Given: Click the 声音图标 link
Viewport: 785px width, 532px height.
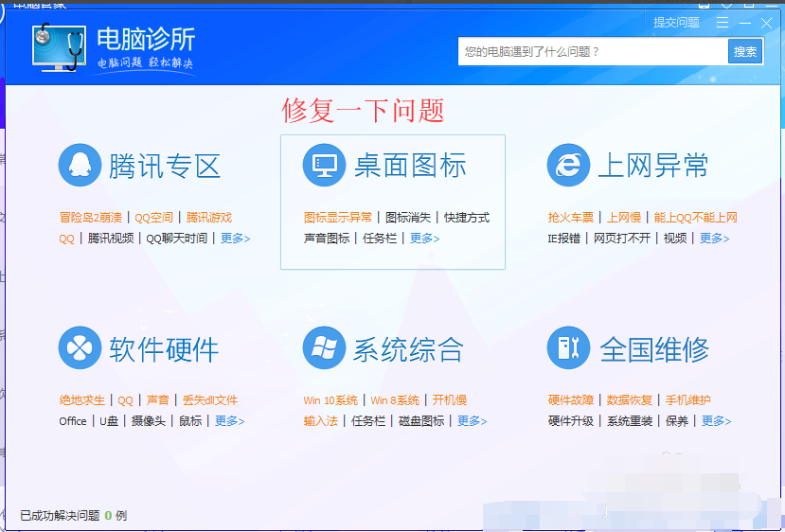Looking at the screenshot, I should point(327,239).
